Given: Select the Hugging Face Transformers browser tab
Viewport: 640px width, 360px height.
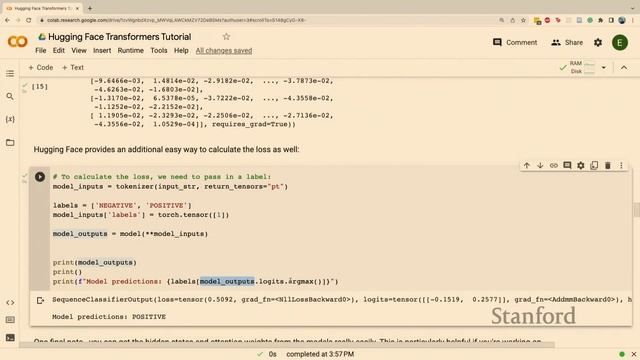Looking at the screenshot, I should tap(42, 8).
